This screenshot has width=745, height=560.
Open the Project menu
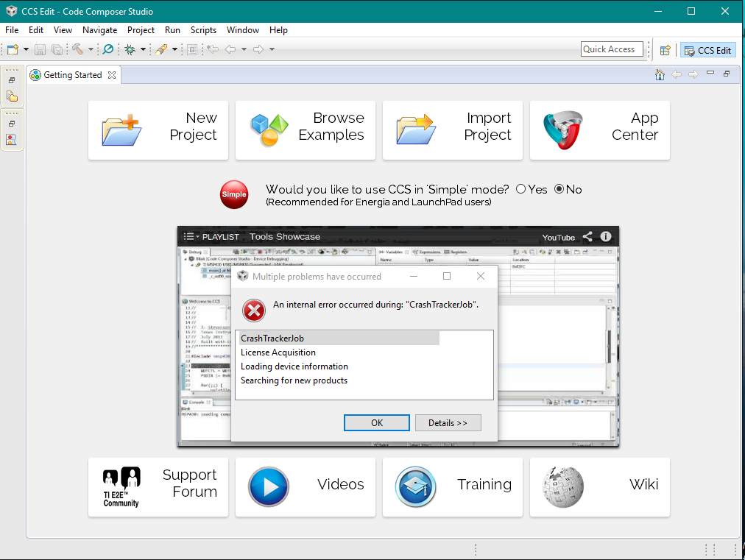click(141, 30)
